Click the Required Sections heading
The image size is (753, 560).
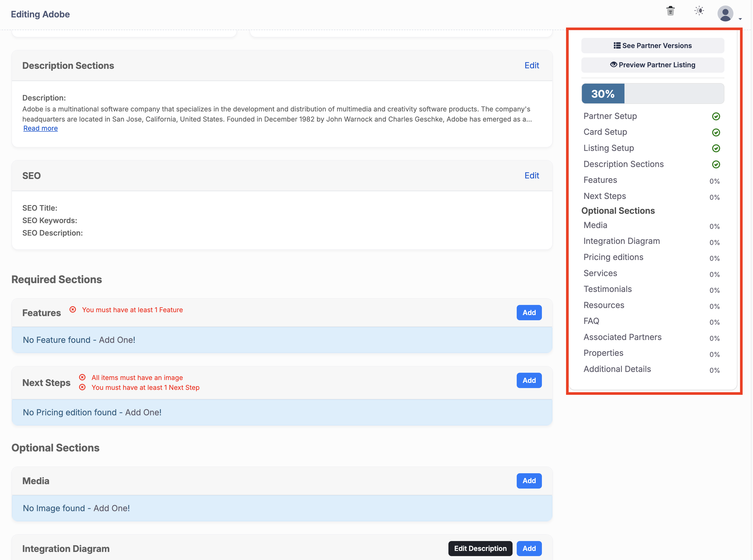(57, 280)
